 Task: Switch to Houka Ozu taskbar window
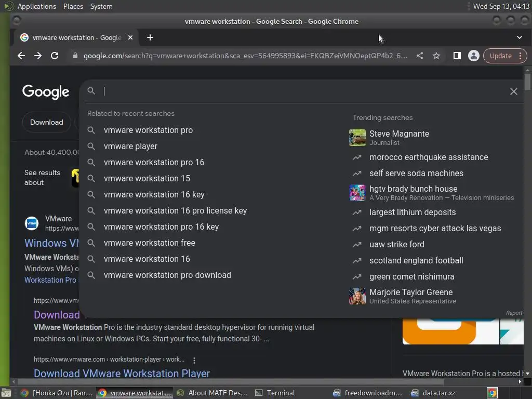click(57, 393)
